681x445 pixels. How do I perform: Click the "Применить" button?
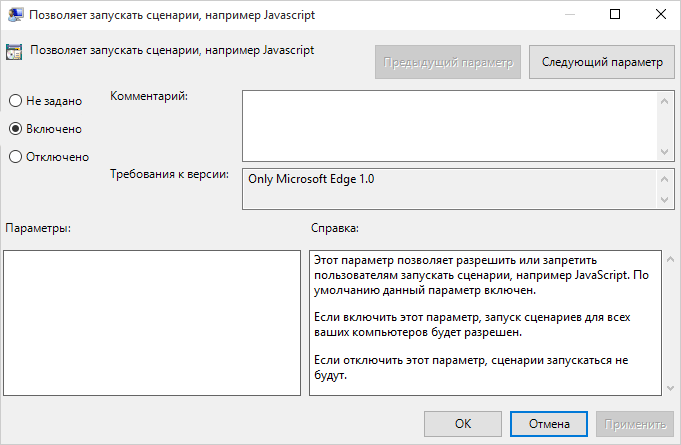click(x=635, y=424)
